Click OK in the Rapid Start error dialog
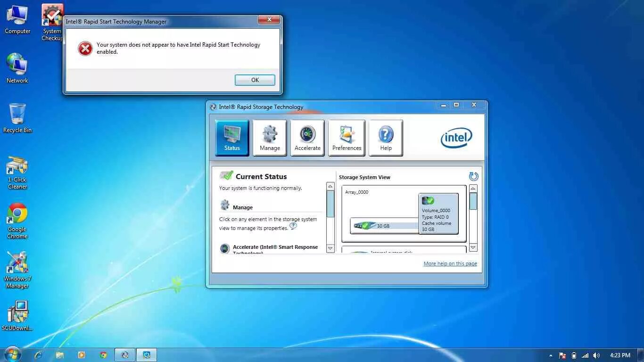This screenshot has width=644, height=362. [x=255, y=80]
